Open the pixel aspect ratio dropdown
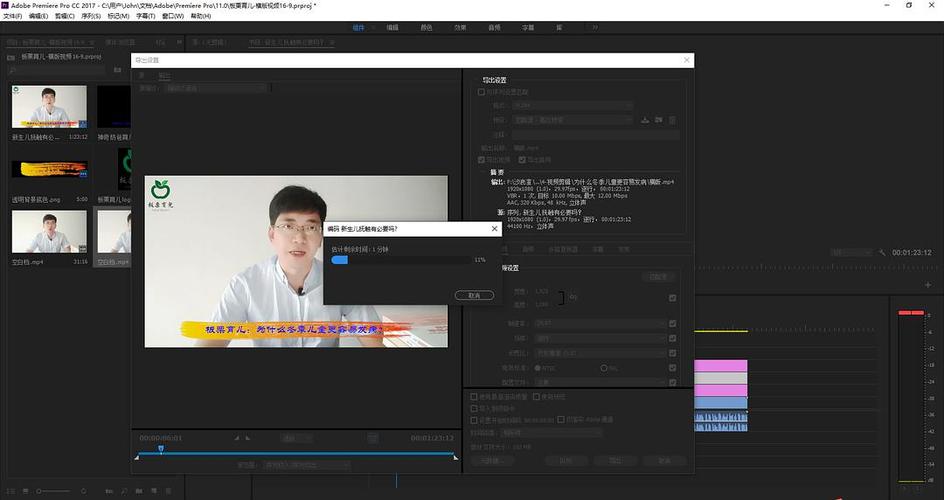Viewport: 944px width, 500px height. 601,353
